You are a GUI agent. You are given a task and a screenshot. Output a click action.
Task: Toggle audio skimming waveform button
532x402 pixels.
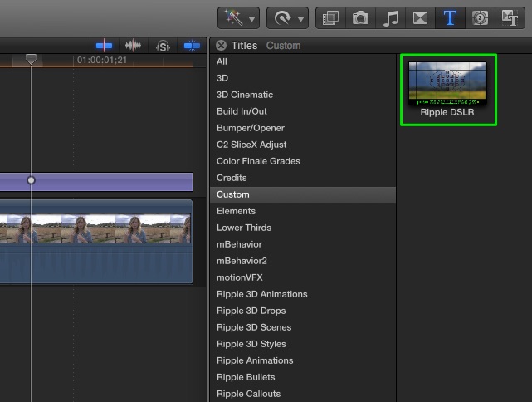click(133, 46)
